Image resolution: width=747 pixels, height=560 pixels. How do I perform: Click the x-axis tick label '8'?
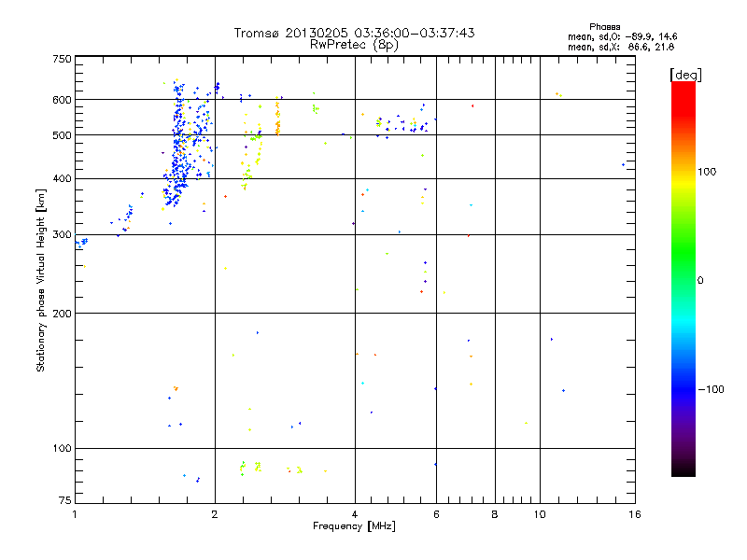(495, 514)
